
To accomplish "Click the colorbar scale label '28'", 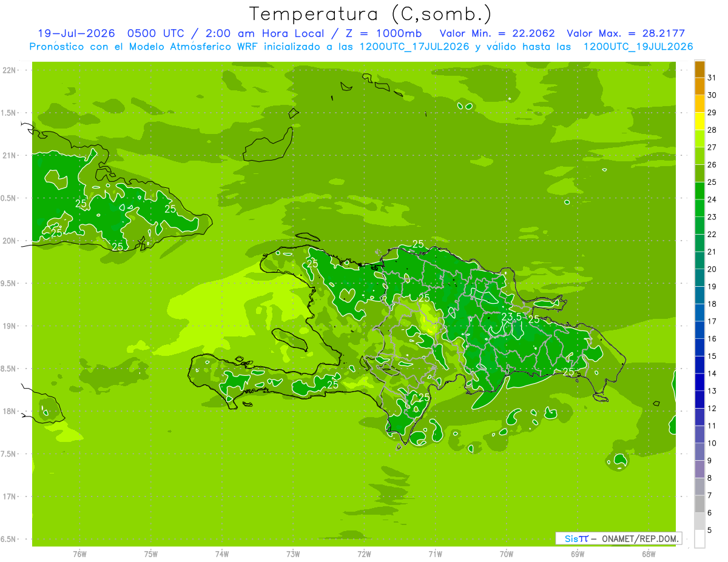I will click(x=712, y=130).
